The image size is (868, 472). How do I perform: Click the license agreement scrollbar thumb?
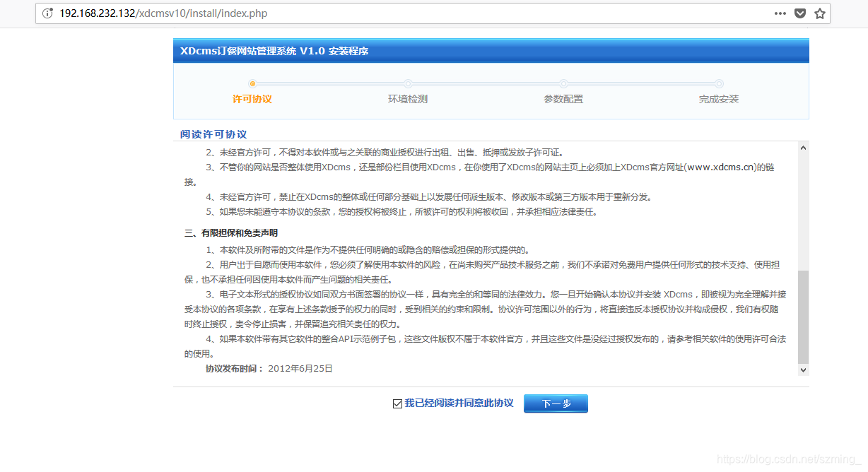point(803,317)
